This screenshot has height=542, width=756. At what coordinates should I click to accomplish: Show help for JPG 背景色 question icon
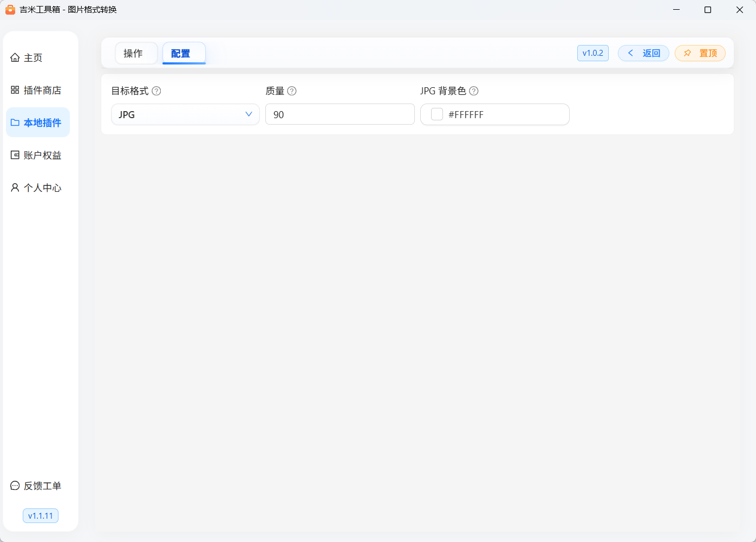pos(474,91)
